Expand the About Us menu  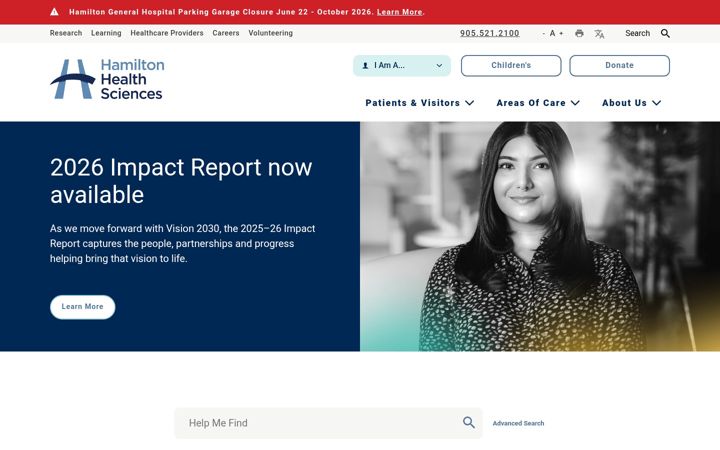[x=631, y=103]
